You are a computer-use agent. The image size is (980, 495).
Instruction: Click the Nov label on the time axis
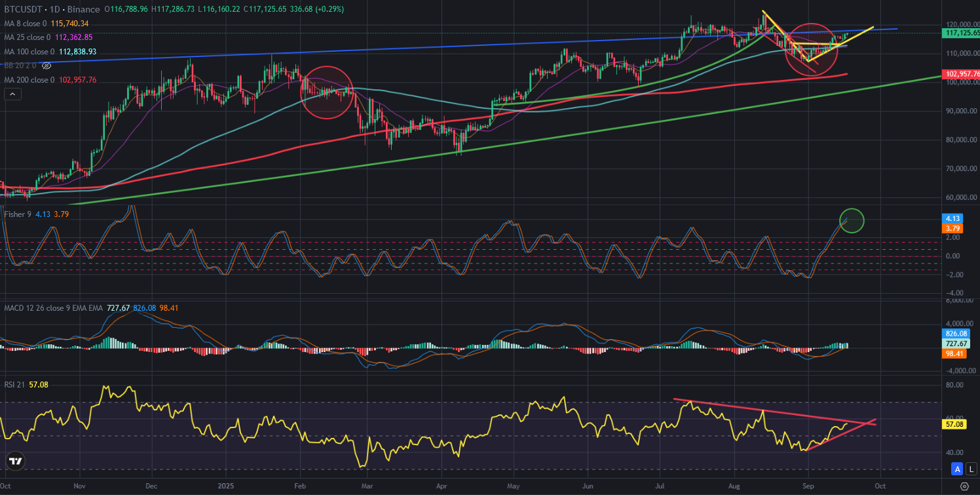click(80, 486)
